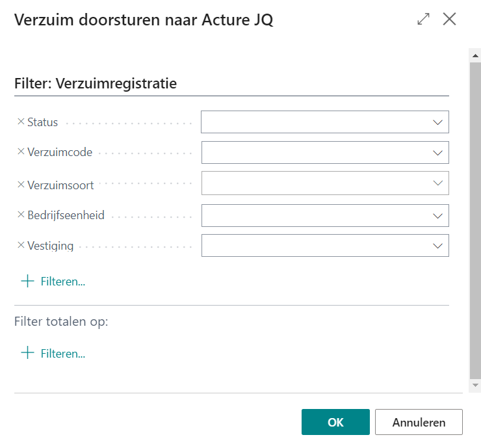Click the Filteren link below Vestiging
Viewport: 481px width, 448px height.
click(63, 282)
